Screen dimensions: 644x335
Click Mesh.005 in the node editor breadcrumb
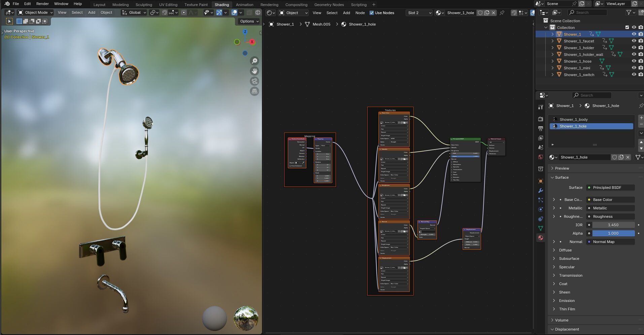tap(321, 24)
